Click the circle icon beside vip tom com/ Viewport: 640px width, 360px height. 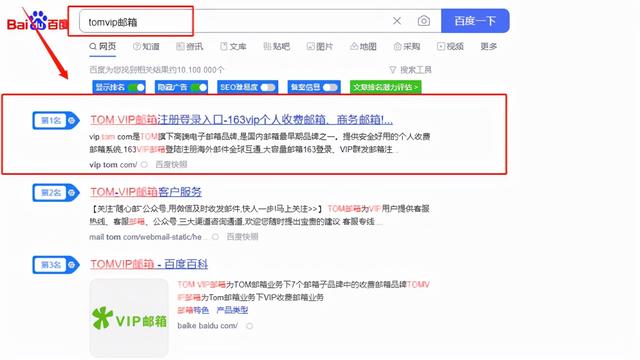coord(144,165)
